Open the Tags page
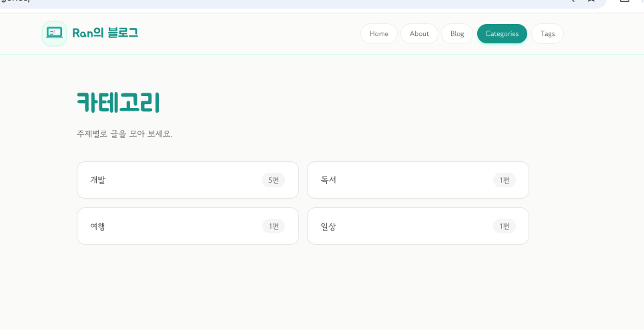 547,33
